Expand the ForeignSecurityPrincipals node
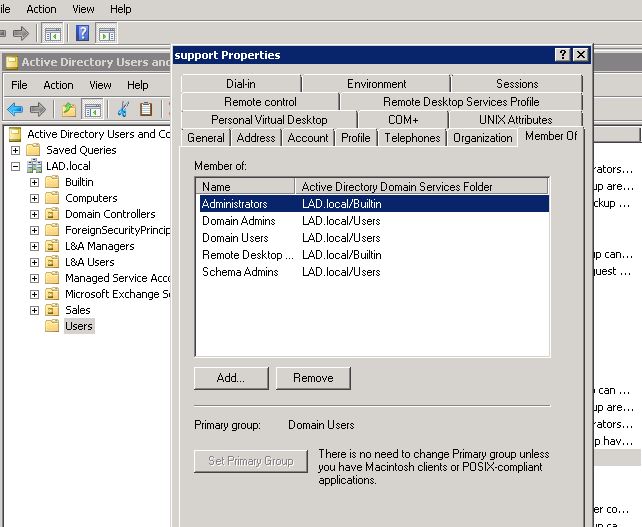The image size is (642, 527). coord(34,230)
